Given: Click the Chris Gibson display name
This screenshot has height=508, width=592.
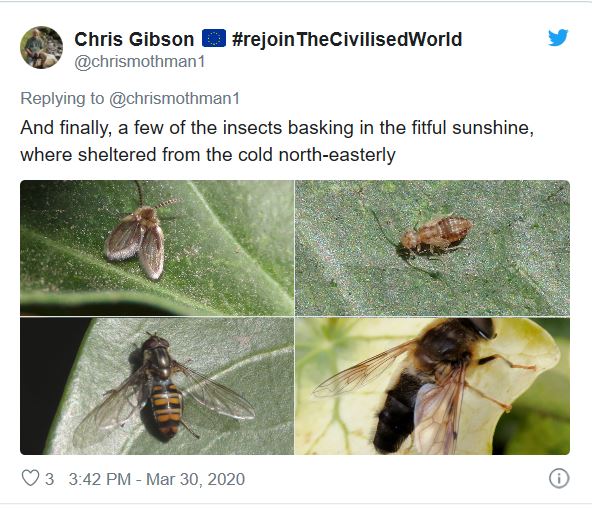Looking at the screenshot, I should [x=134, y=39].
